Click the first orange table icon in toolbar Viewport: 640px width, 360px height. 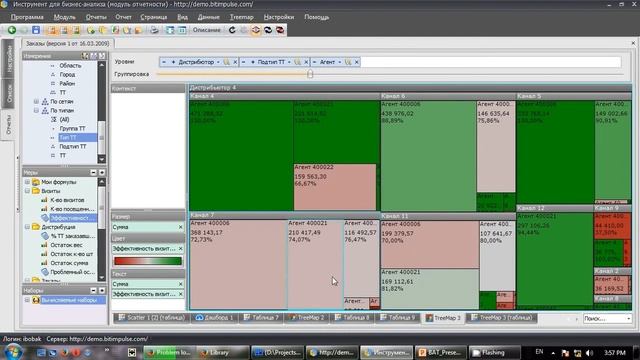point(52,30)
